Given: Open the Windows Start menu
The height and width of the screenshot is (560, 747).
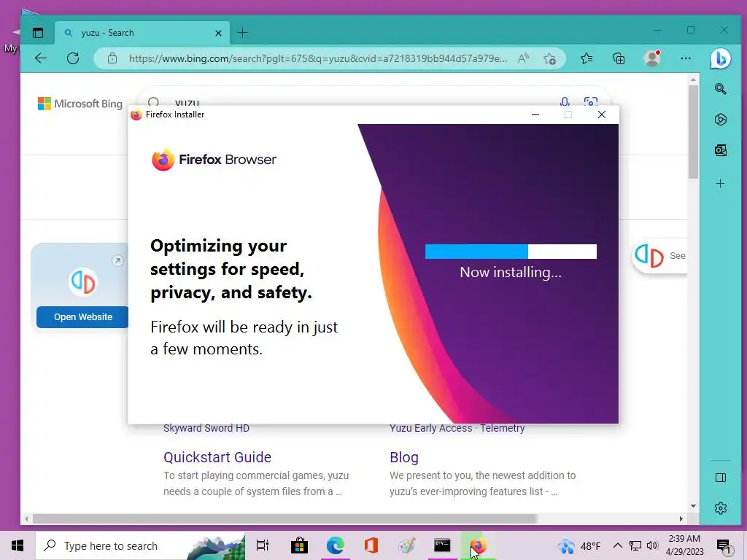Looking at the screenshot, I should click(18, 545).
